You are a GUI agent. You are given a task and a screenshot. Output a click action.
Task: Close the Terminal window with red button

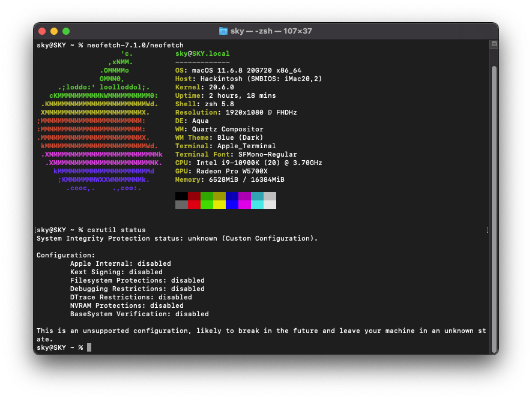[x=42, y=31]
